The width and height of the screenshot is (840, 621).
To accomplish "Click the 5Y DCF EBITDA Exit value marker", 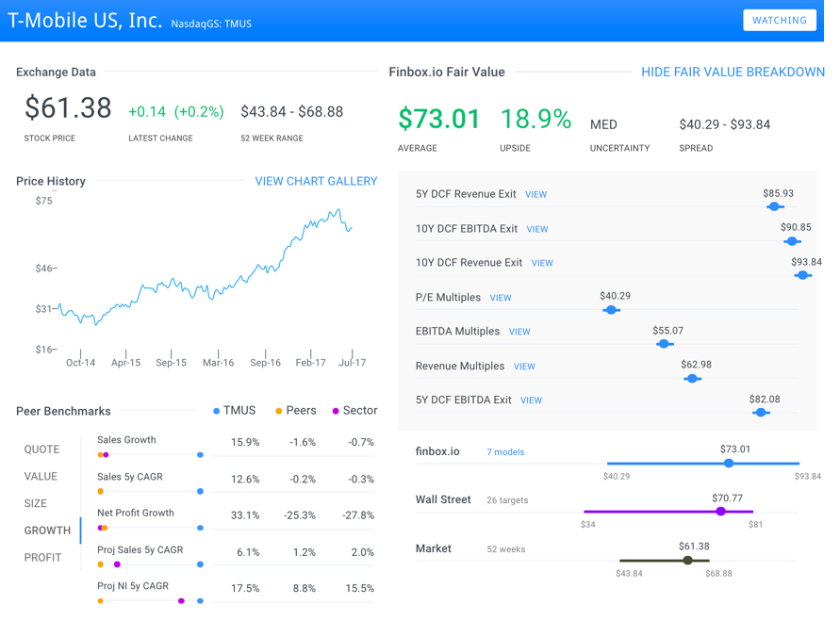I will click(761, 412).
